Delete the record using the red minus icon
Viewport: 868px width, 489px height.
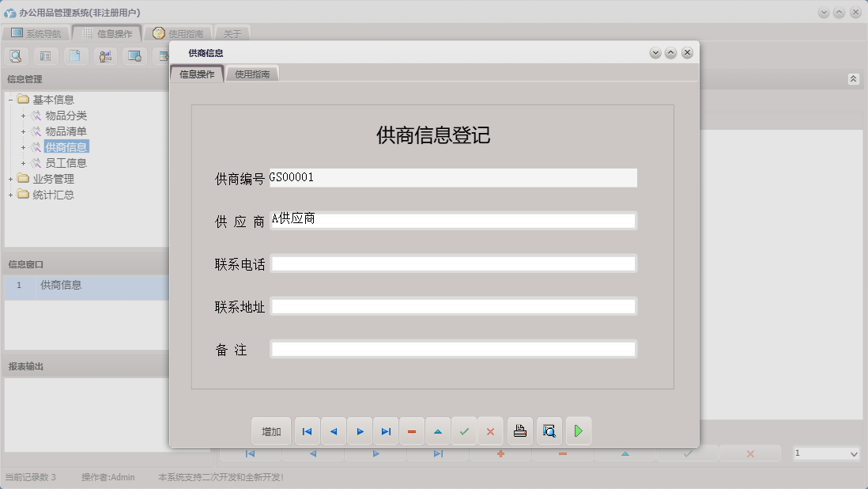[412, 430]
